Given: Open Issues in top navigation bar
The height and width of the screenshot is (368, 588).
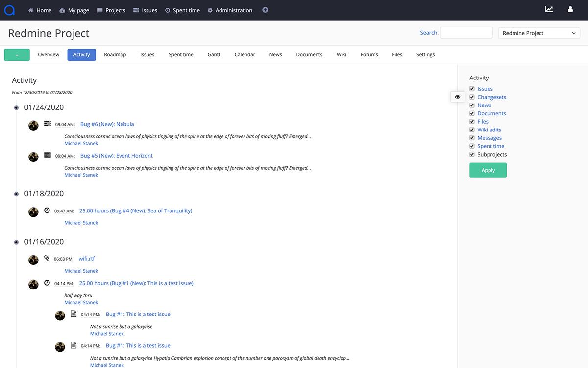Looking at the screenshot, I should 146,10.
